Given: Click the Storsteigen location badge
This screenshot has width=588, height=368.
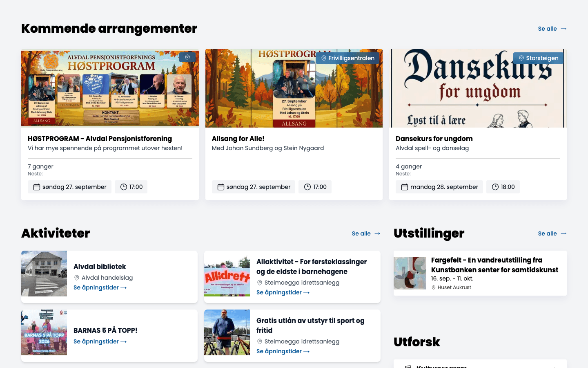Looking at the screenshot, I should click(x=538, y=58).
